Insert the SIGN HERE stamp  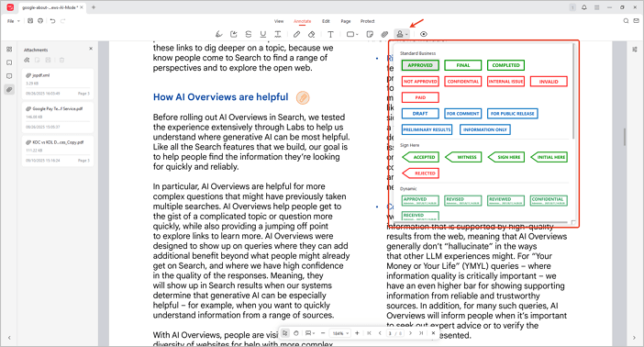tap(506, 157)
